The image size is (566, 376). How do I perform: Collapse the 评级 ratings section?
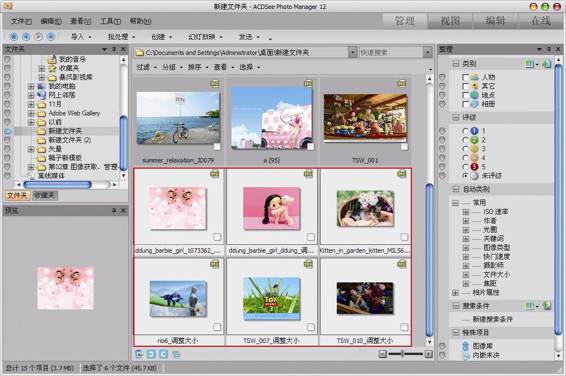click(456, 117)
